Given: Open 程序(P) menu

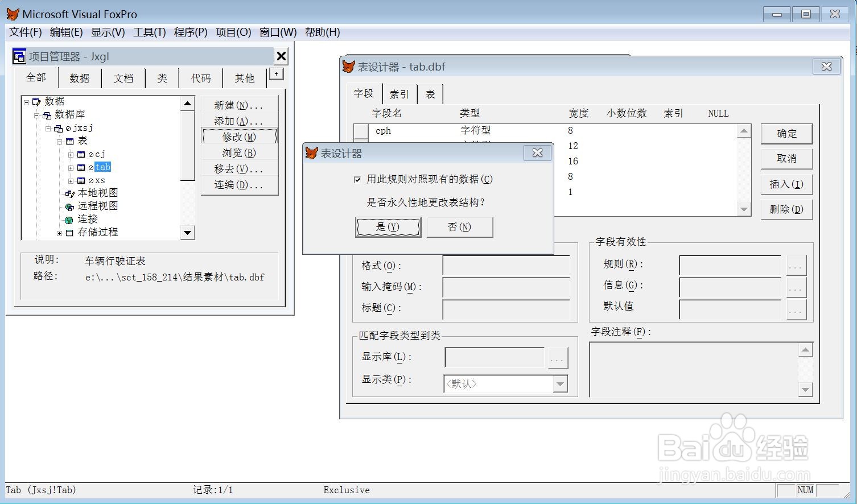Looking at the screenshot, I should (191, 32).
